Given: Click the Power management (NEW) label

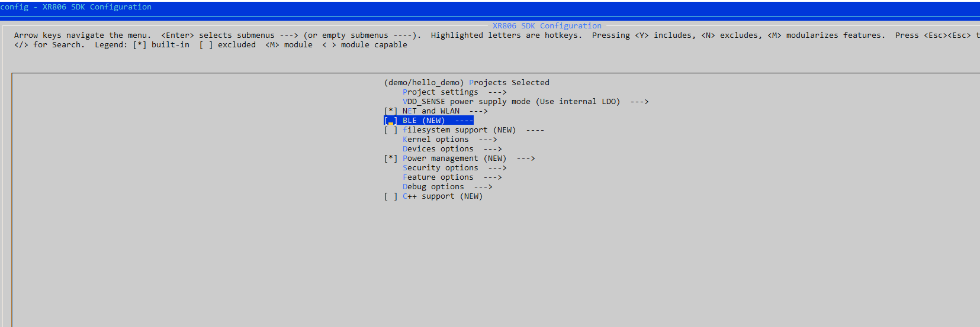Looking at the screenshot, I should pos(455,158).
